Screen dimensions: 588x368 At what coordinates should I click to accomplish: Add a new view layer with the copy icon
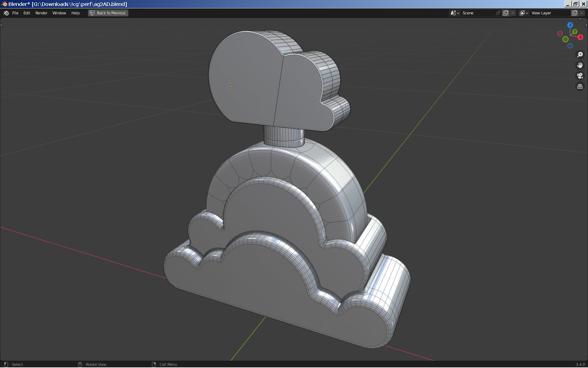coord(575,13)
